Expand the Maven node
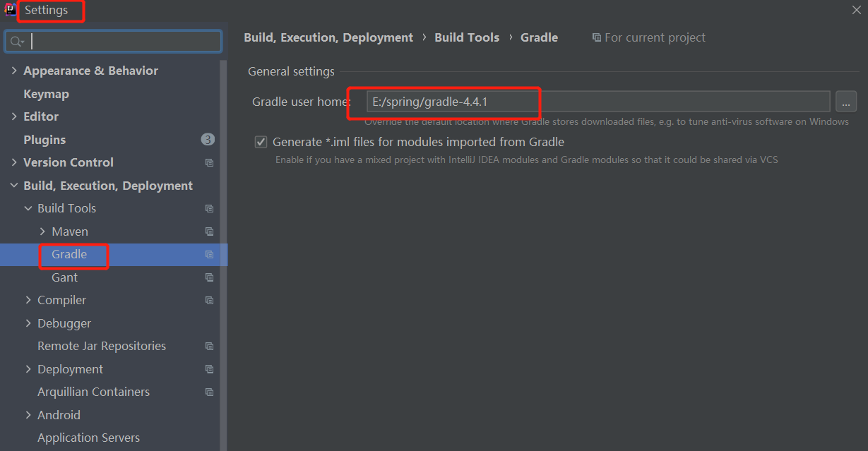This screenshot has width=868, height=451. pyautogui.click(x=42, y=231)
